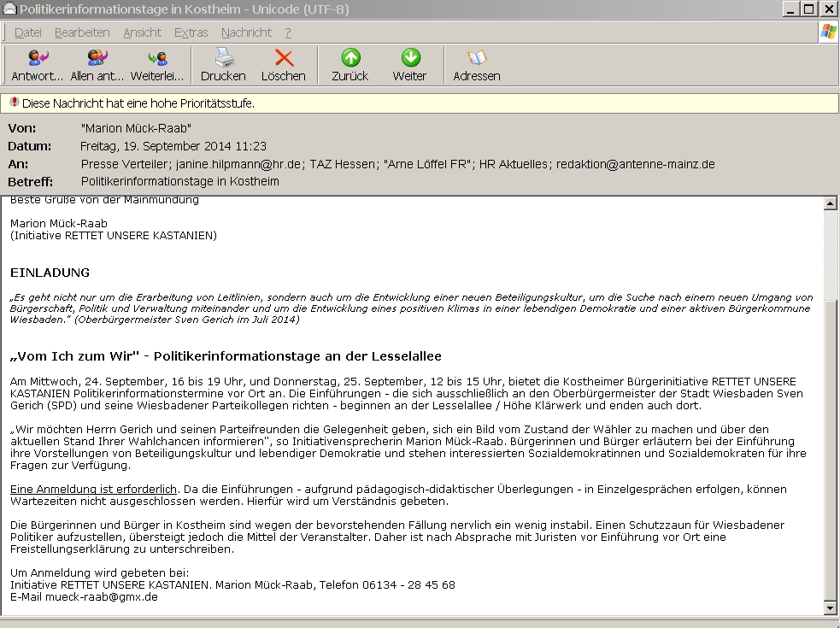Click the scrollbar up arrow button
The width and height of the screenshot is (840, 628).
pyautogui.click(x=831, y=203)
